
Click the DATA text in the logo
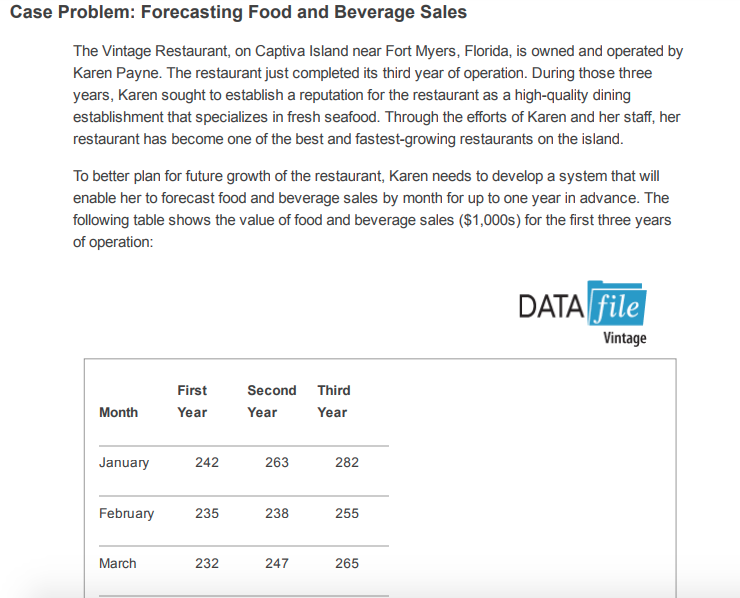point(551,306)
